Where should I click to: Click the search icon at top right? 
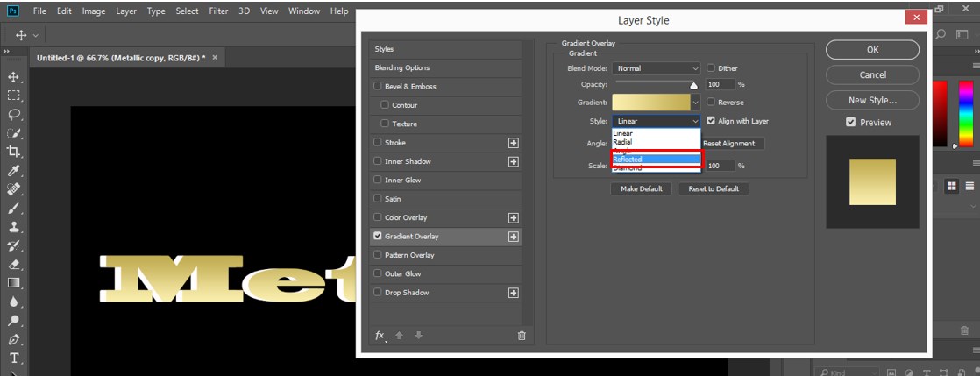[x=941, y=36]
